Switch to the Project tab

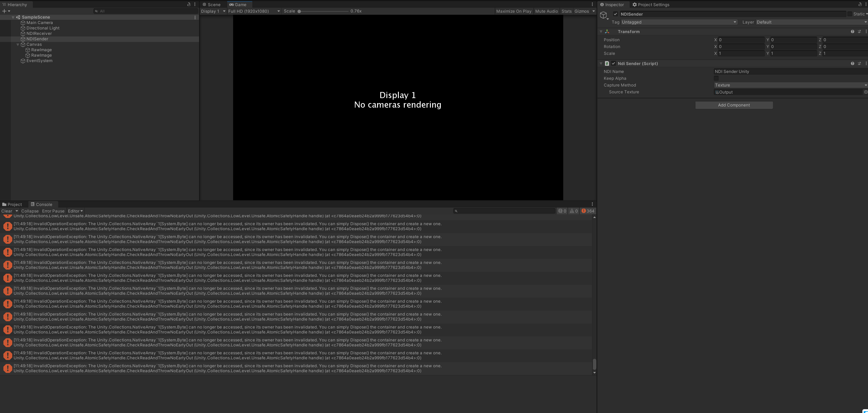13,204
